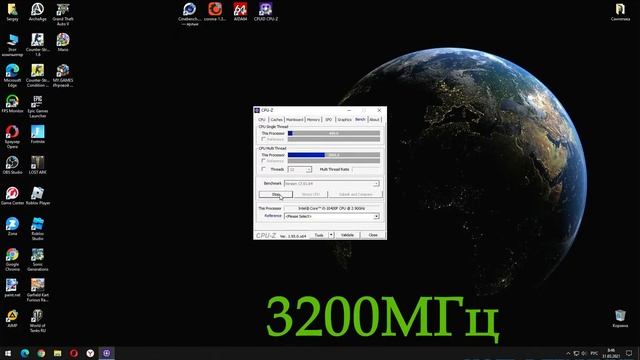The image size is (640, 360).
Task: Open the Recycle Bin icon
Action: click(x=620, y=318)
